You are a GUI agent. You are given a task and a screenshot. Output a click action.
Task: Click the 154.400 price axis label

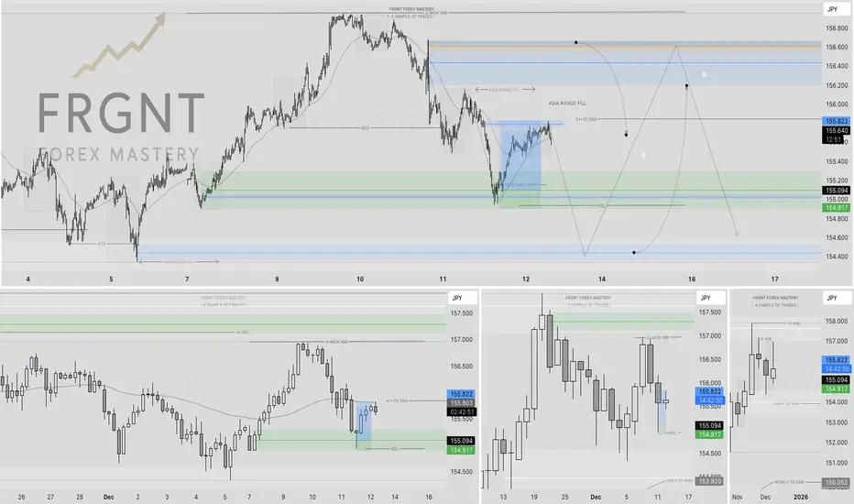click(x=837, y=257)
